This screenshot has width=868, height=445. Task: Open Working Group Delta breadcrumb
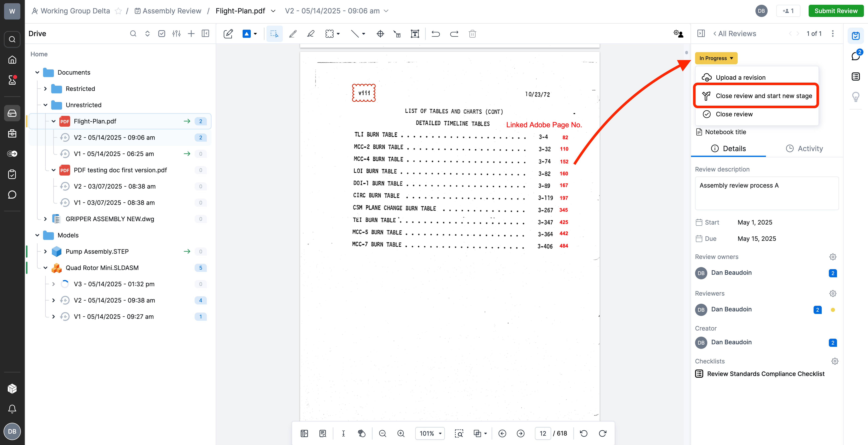click(x=71, y=11)
